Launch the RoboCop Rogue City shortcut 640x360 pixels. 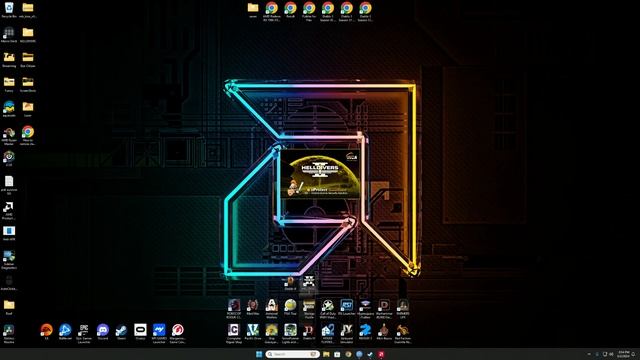pyautogui.click(x=234, y=308)
